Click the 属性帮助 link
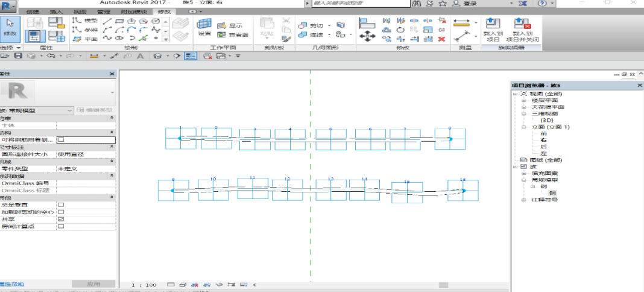Image resolution: width=644 pixels, height=292 pixels. 12,284
